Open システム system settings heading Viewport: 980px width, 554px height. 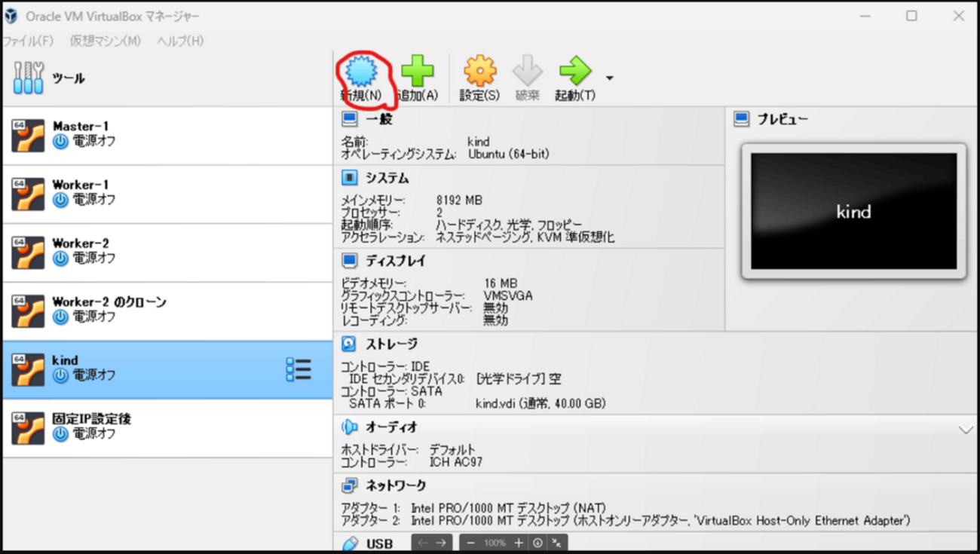pos(387,178)
